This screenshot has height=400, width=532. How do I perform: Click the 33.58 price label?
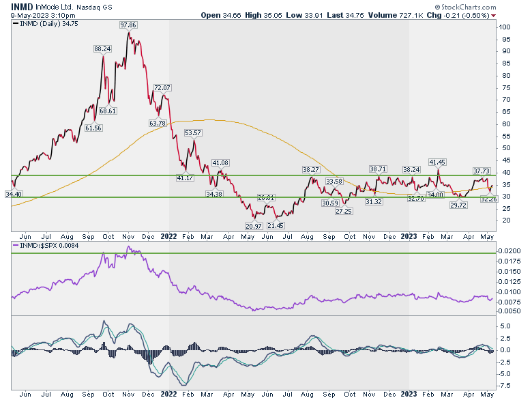(x=334, y=182)
